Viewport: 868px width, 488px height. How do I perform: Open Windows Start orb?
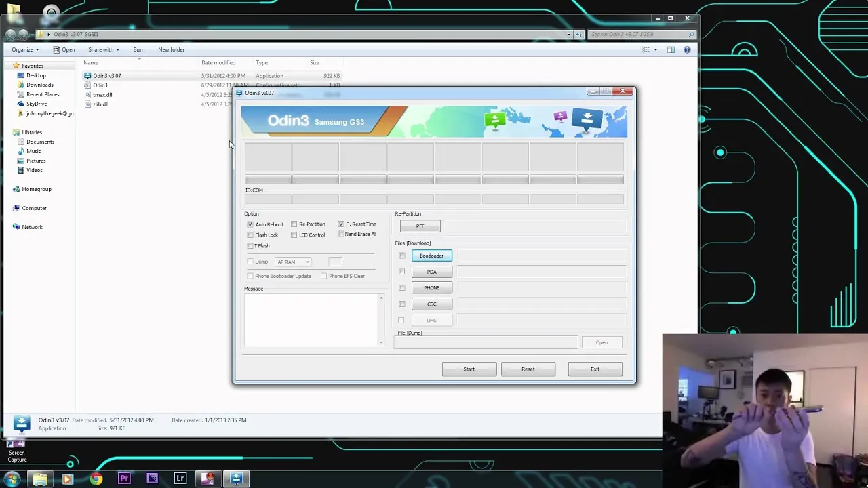coord(12,479)
